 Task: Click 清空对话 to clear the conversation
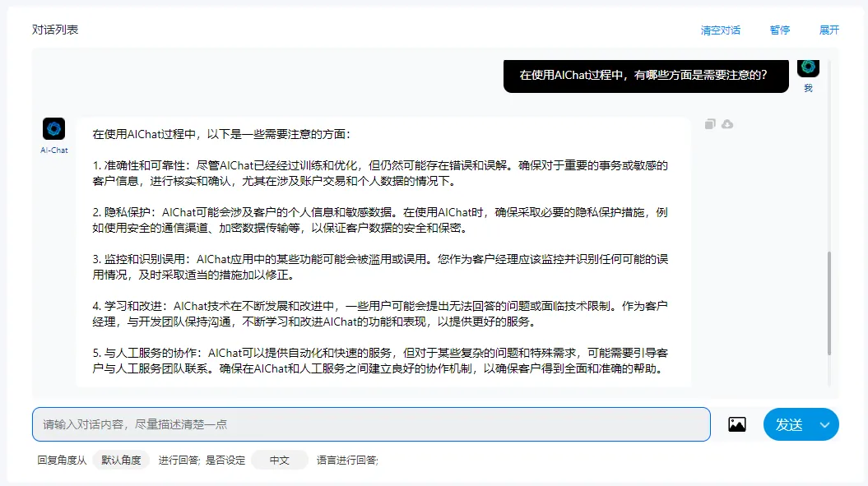(x=720, y=30)
